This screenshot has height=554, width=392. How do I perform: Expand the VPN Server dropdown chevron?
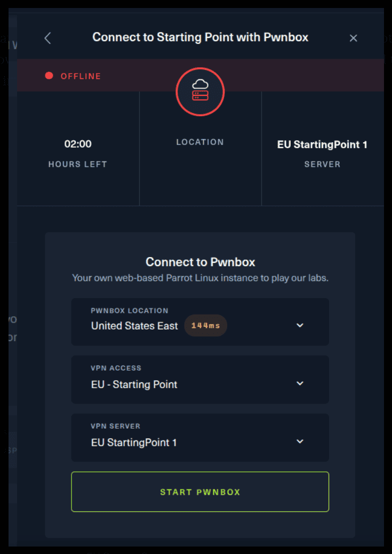[300, 441]
